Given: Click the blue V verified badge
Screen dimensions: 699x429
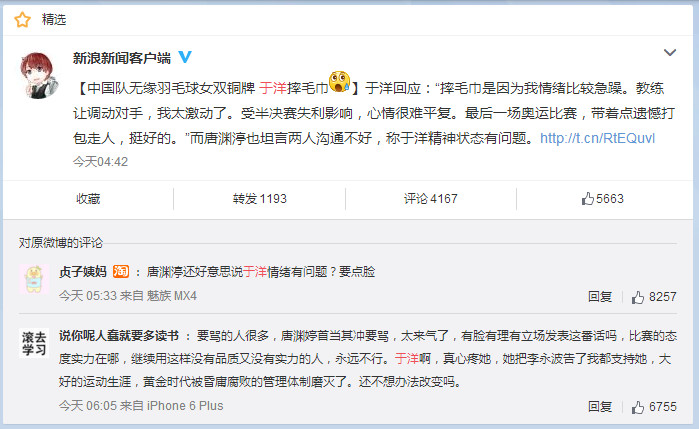Looking at the screenshot, I should [x=185, y=57].
